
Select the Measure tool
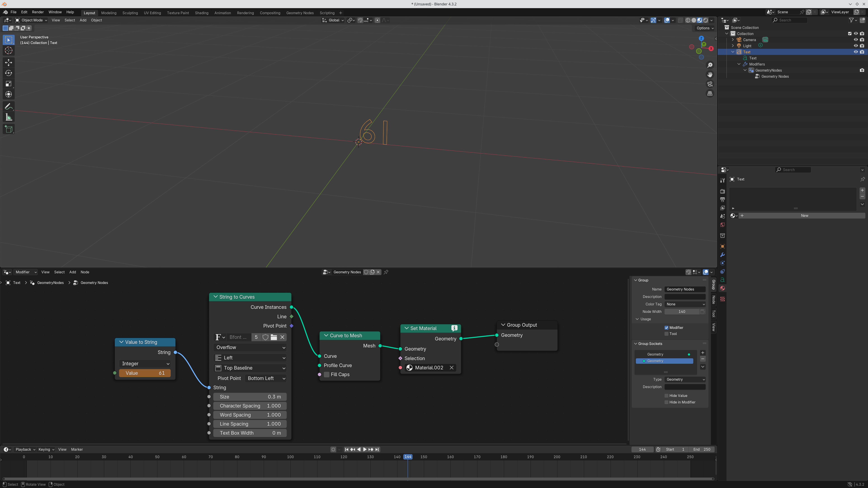(8, 117)
